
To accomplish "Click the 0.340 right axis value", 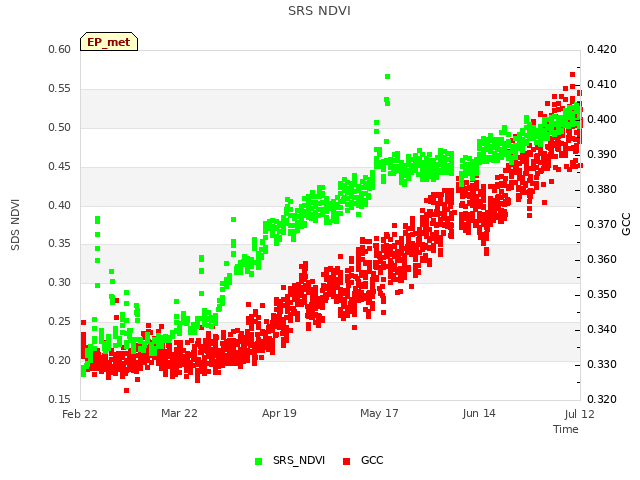I will pos(602,329).
